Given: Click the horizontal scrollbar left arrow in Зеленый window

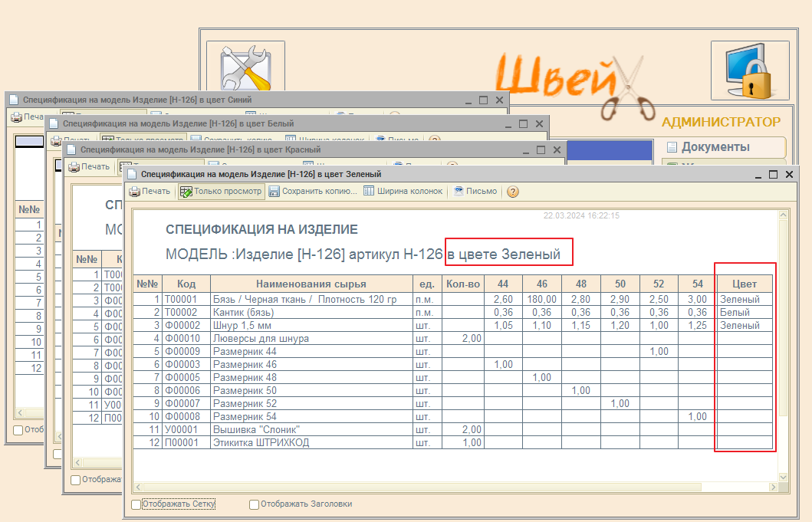Looking at the screenshot, I should click(x=138, y=488).
